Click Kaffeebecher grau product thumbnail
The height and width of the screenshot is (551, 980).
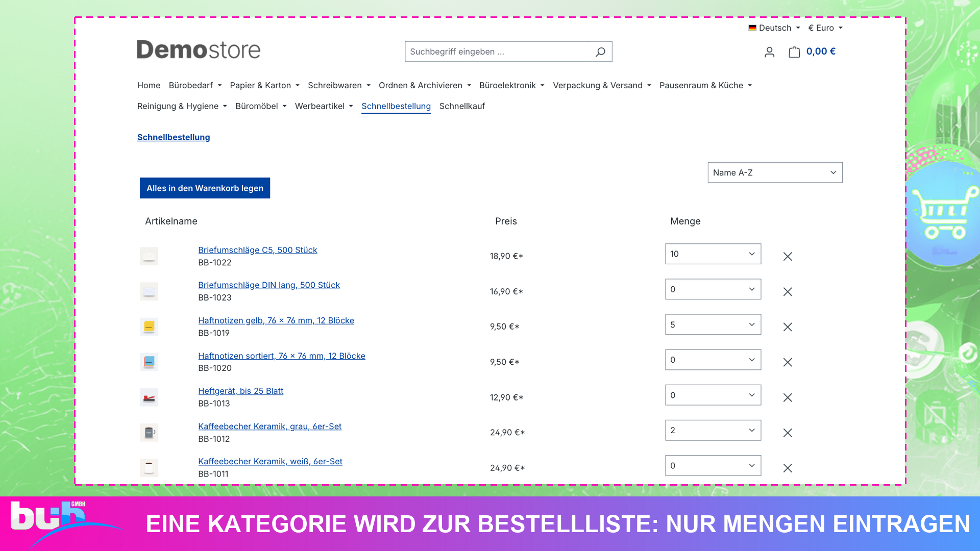point(149,433)
